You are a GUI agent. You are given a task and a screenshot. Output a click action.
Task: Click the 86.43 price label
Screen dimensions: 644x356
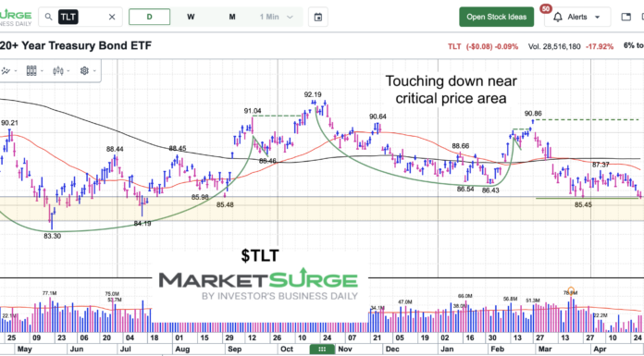(490, 190)
